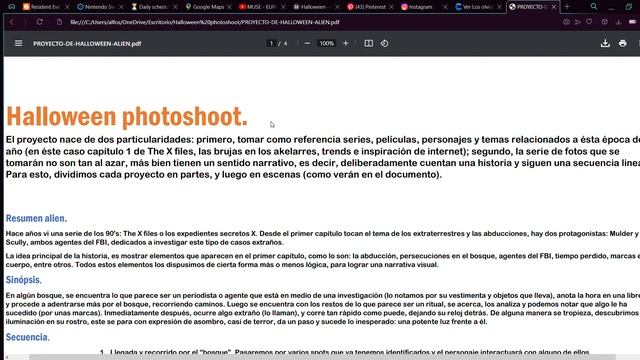Click the Sinópsis heading
Screen dimensions: 640x360
coord(23,280)
